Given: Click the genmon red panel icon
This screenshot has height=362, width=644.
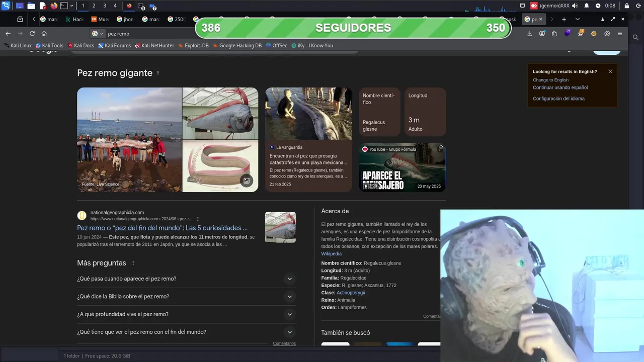Looking at the screenshot, I should [x=534, y=6].
